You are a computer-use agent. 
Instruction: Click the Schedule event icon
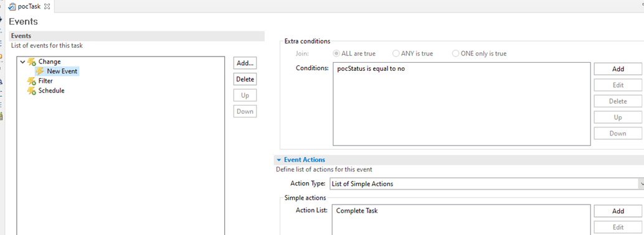[31, 91]
